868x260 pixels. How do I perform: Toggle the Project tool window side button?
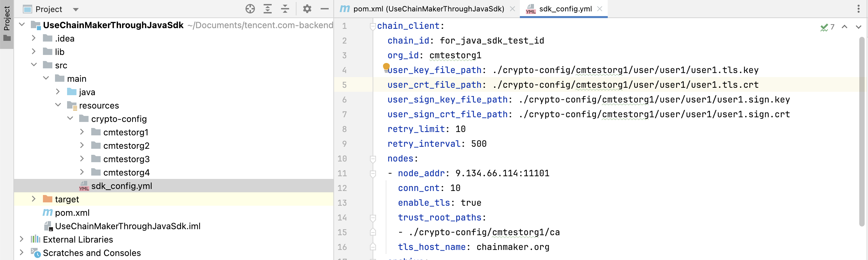(7, 23)
